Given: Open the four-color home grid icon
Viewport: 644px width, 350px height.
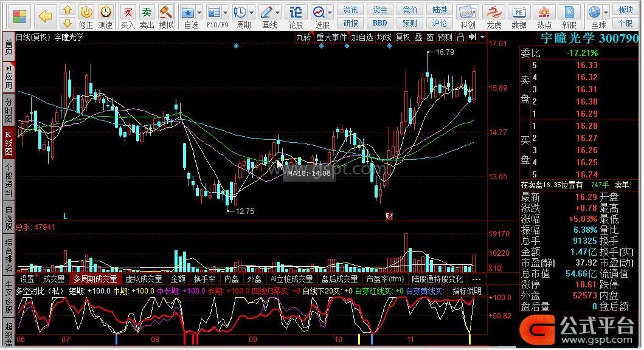Looking at the screenshot, I should click(19, 16).
